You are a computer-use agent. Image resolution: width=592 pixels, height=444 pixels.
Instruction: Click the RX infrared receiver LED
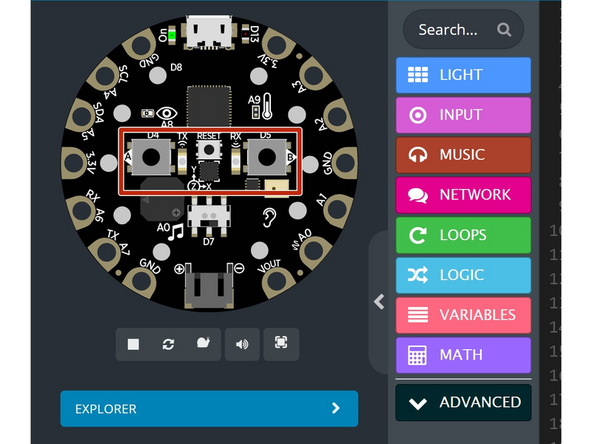[236, 161]
